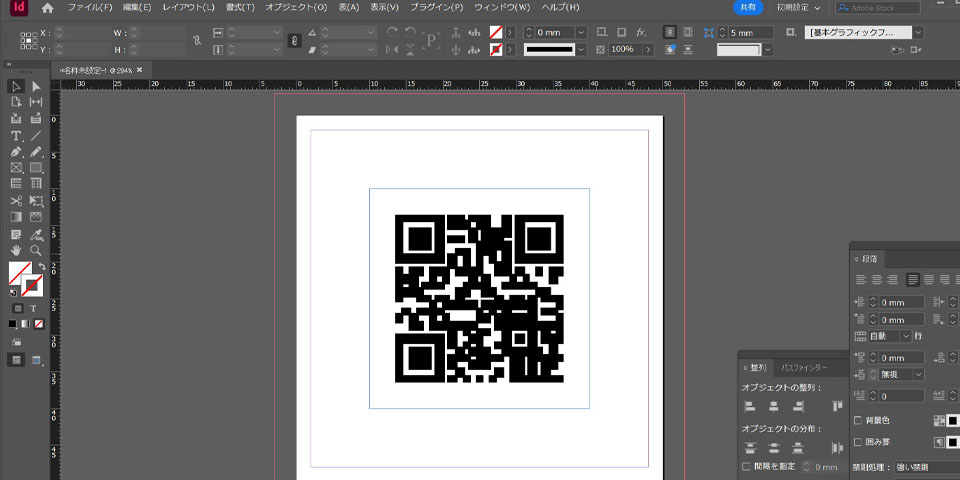Image resolution: width=960 pixels, height=480 pixels.
Task: Pick the Hand tool
Action: point(16,250)
